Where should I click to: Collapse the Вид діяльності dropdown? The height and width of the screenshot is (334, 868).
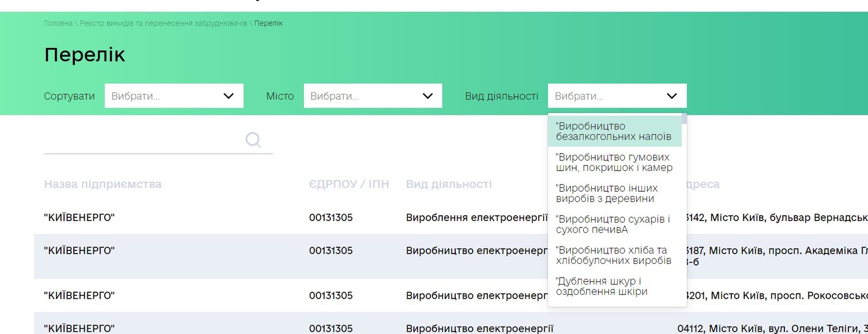617,96
